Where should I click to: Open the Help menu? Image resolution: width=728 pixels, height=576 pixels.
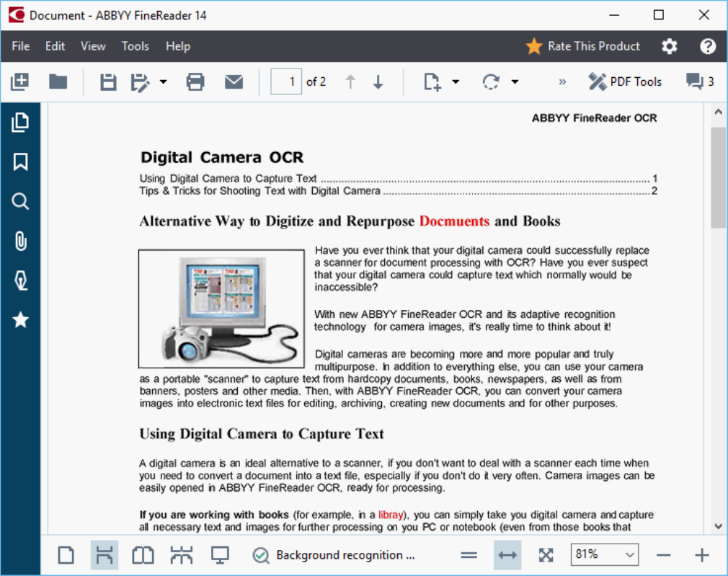pos(178,46)
